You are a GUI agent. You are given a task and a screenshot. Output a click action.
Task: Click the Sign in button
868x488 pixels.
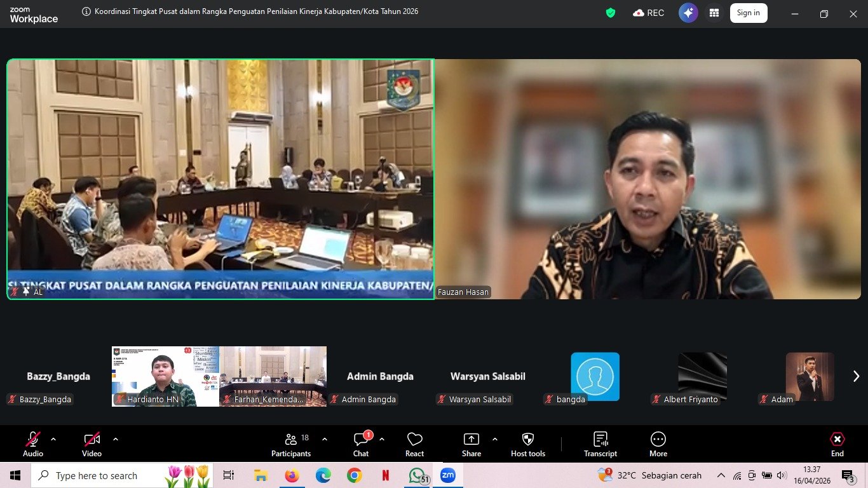pyautogui.click(x=748, y=13)
